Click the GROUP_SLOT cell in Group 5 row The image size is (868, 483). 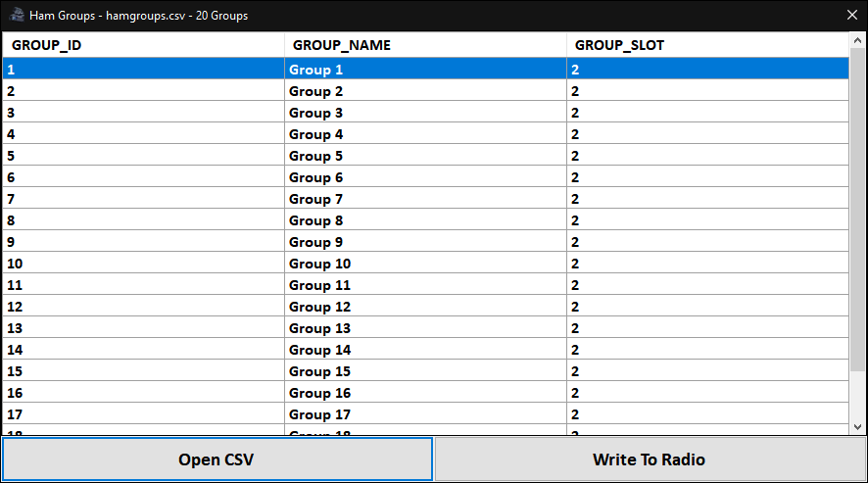pos(708,156)
